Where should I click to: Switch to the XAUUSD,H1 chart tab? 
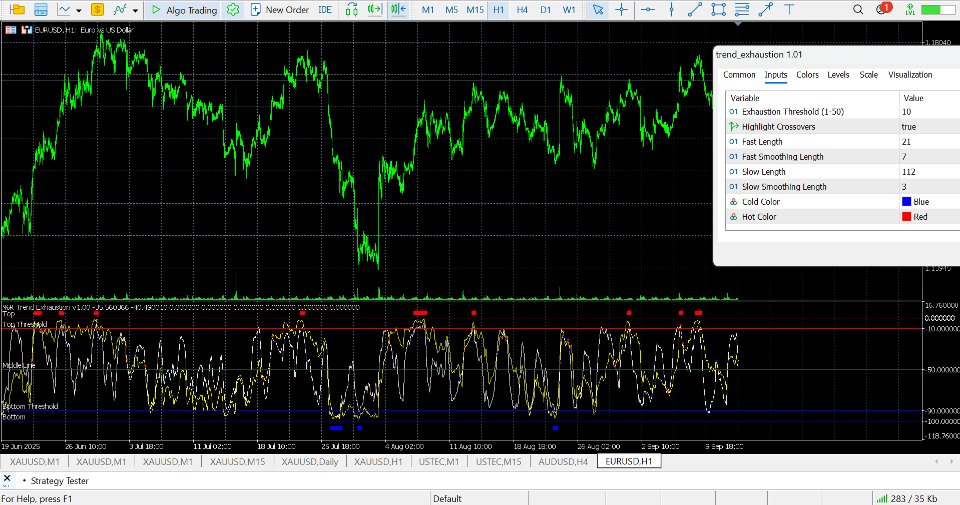click(378, 462)
